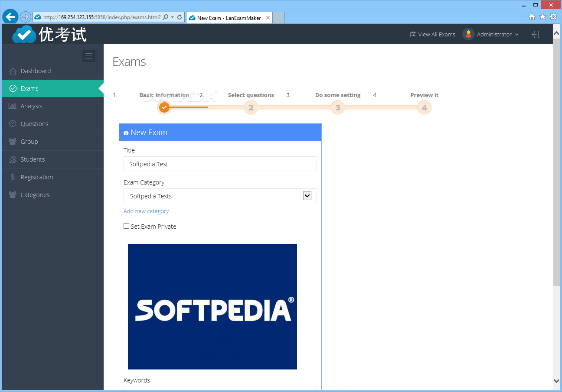Click the browser forward arrow button
Viewport: 562px width, 392px height.
(26, 17)
